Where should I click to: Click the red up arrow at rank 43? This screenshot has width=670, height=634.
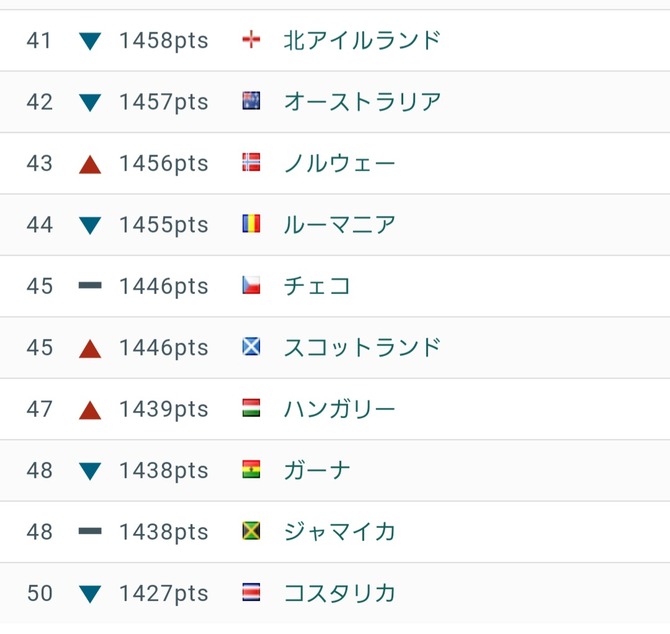point(90,164)
